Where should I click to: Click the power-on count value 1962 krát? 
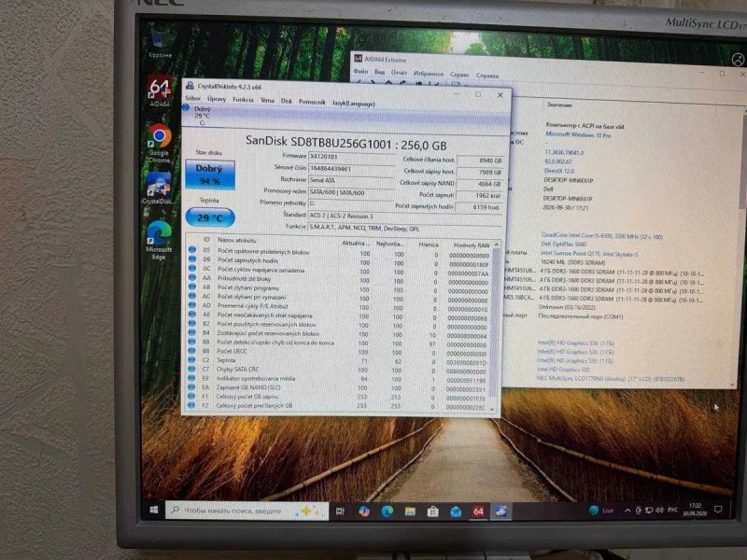[479, 195]
